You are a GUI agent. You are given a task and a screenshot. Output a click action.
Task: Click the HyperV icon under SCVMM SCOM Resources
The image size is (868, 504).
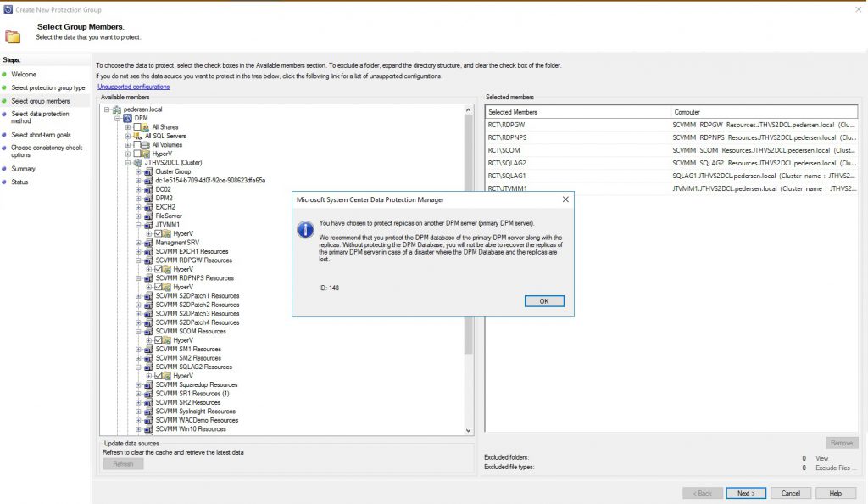point(167,340)
